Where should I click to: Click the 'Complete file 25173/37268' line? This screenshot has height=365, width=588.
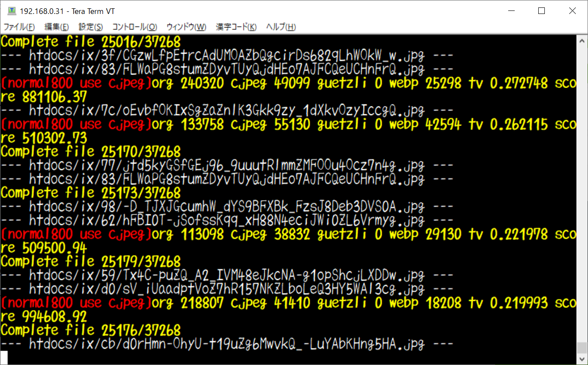coord(91,193)
